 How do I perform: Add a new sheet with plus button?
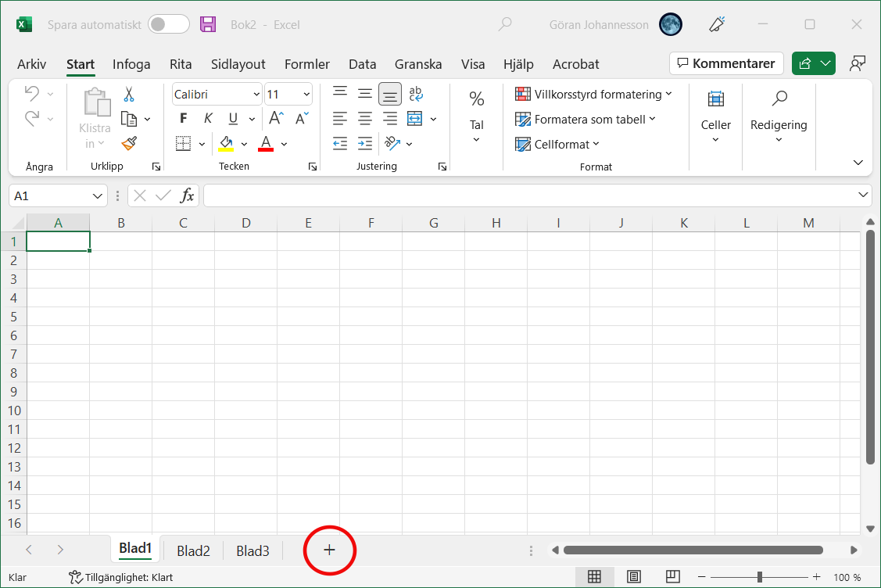tap(329, 550)
